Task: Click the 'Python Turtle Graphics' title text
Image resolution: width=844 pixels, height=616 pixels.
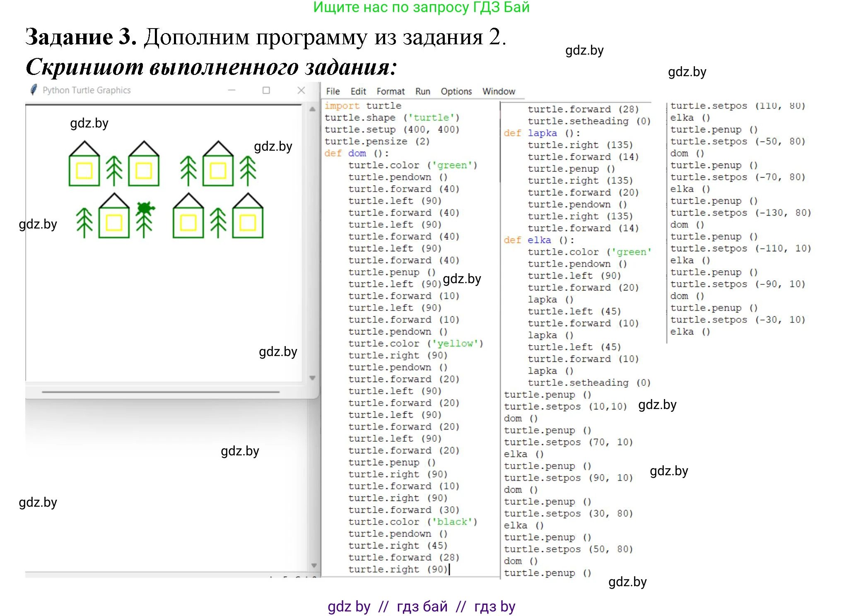Action: pyautogui.click(x=87, y=90)
